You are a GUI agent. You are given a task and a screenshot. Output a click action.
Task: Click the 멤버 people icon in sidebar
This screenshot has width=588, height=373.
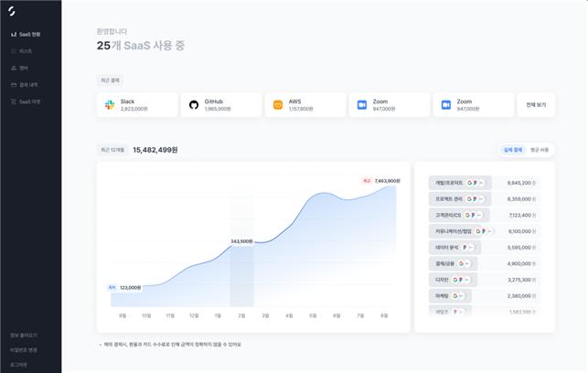pyautogui.click(x=13, y=68)
